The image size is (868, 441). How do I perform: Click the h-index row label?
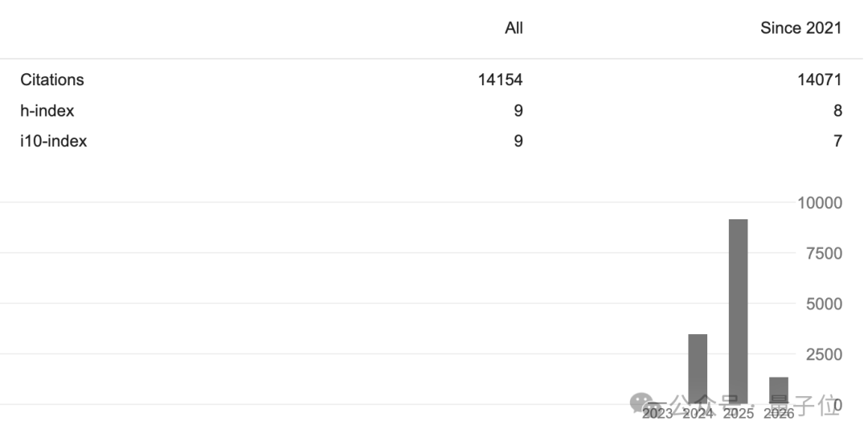pos(47,111)
